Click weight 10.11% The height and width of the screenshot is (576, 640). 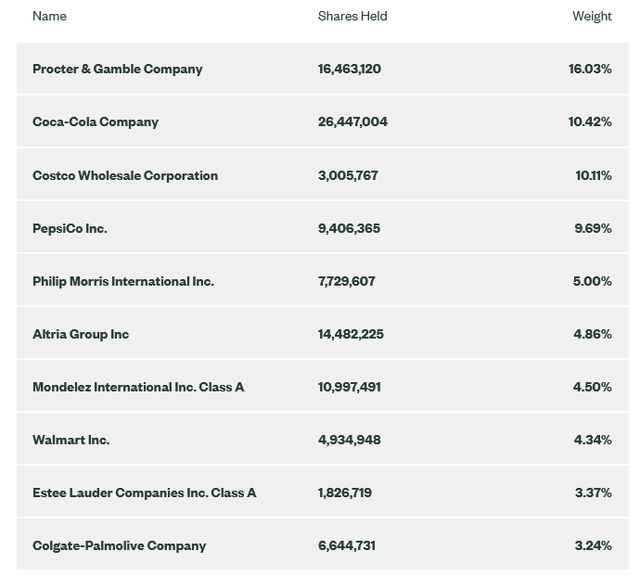pyautogui.click(x=593, y=175)
